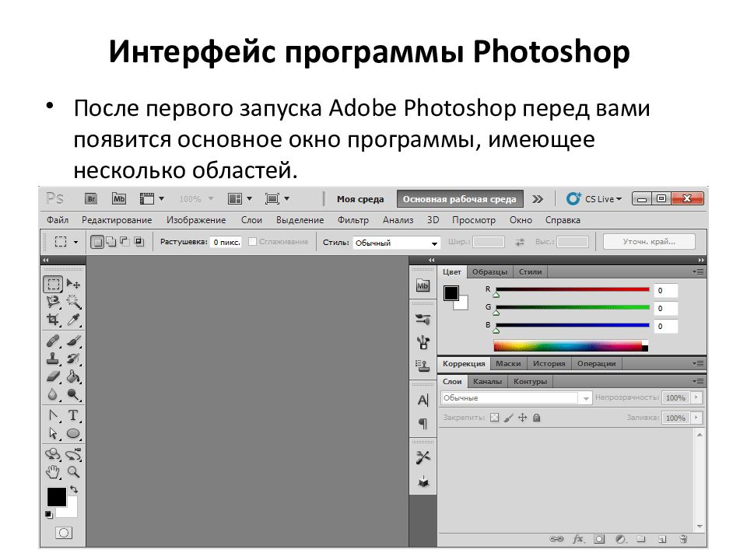Image resolution: width=747 pixels, height=560 pixels.
Task: Open the View Extras dropdown
Action: click(152, 199)
